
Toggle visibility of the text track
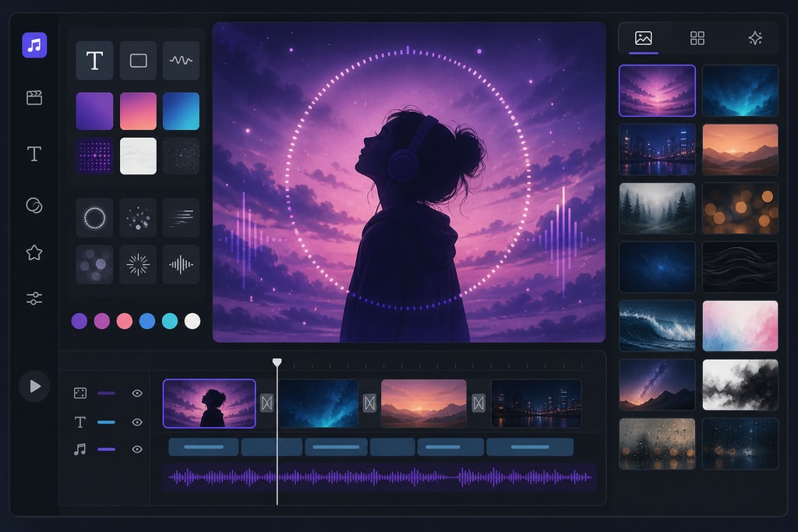point(137,422)
